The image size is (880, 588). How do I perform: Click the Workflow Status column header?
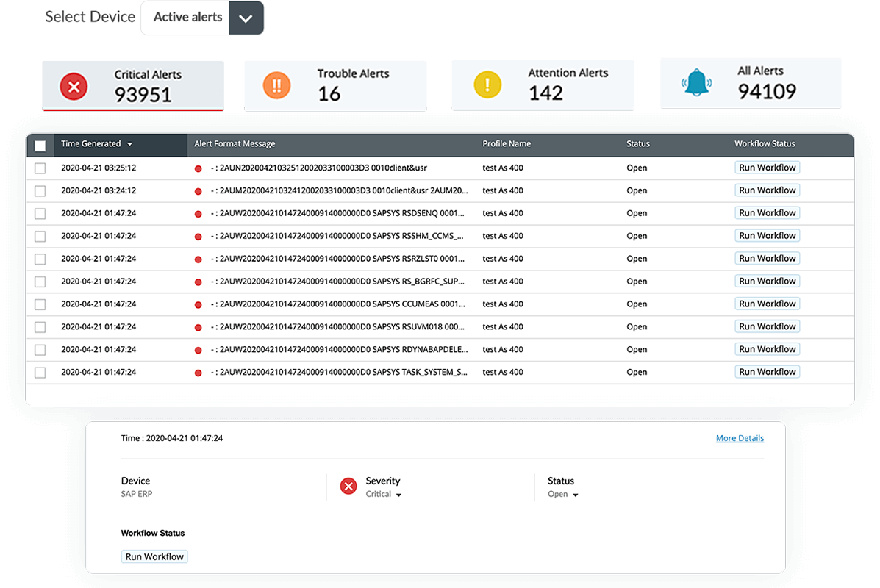click(x=765, y=143)
